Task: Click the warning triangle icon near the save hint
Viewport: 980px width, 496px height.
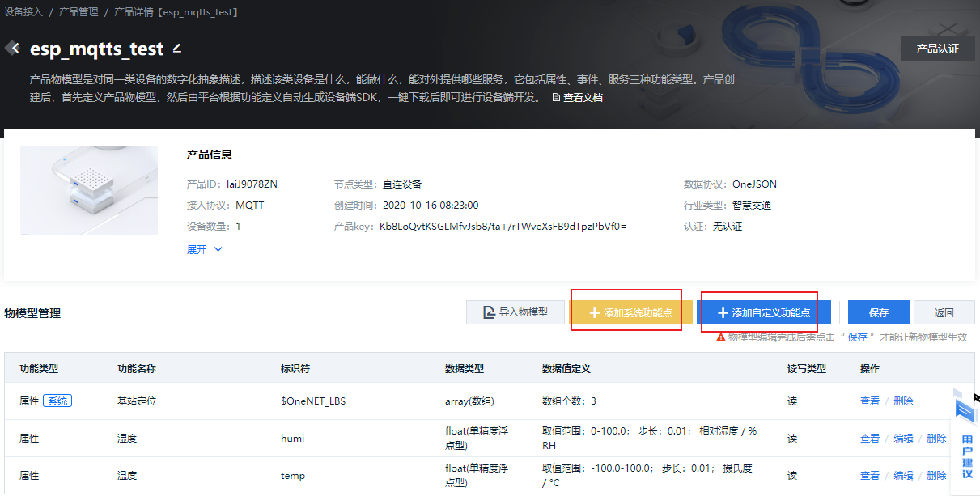Action: [x=720, y=337]
